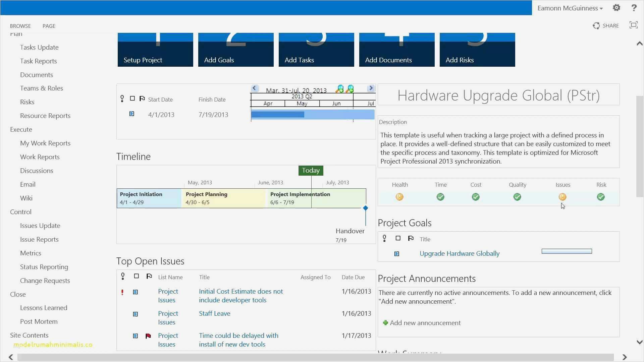Click the Risk green checkmark indicator

pyautogui.click(x=601, y=197)
